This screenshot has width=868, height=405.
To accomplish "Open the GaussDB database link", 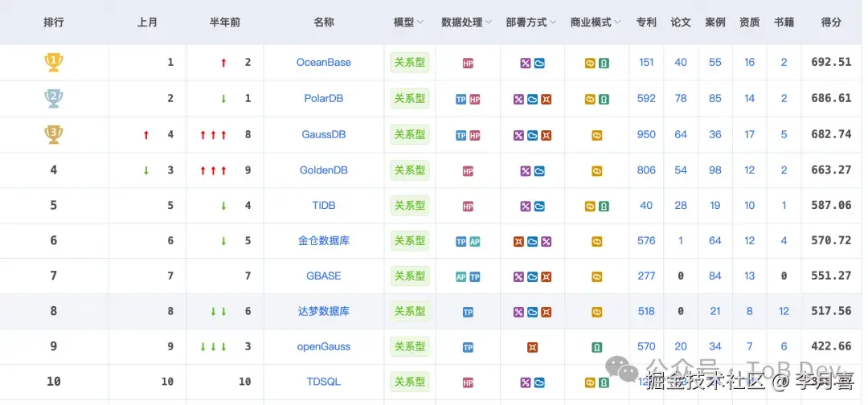I will pos(324,134).
